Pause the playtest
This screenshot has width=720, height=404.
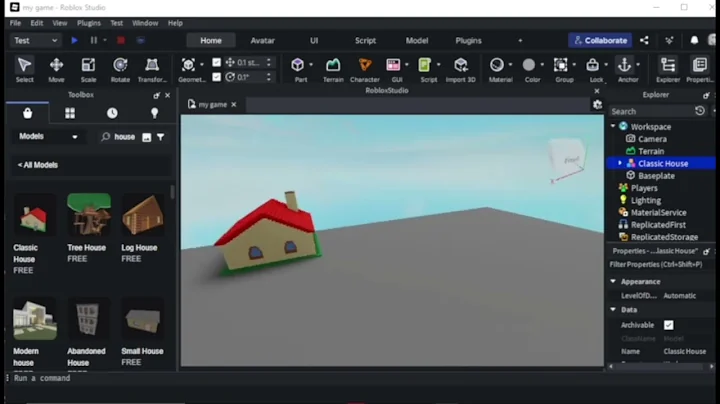coord(94,40)
